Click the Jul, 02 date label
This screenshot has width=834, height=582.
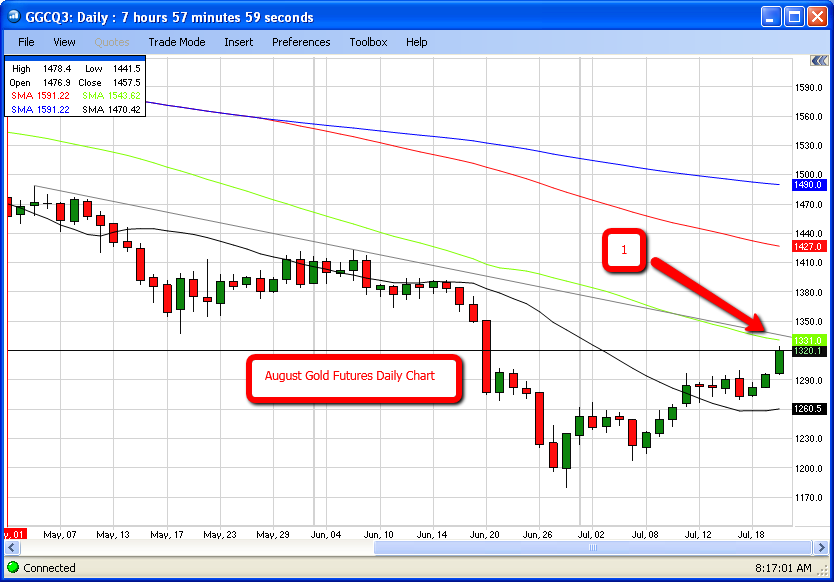(x=591, y=534)
